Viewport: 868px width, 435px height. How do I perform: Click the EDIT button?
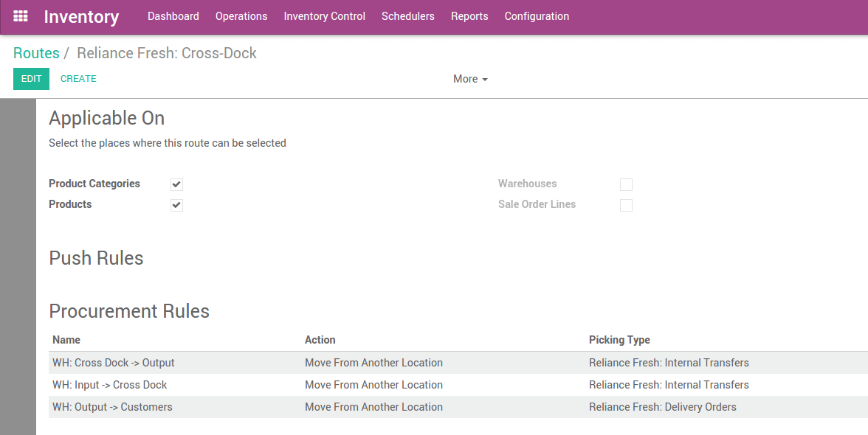pos(31,78)
